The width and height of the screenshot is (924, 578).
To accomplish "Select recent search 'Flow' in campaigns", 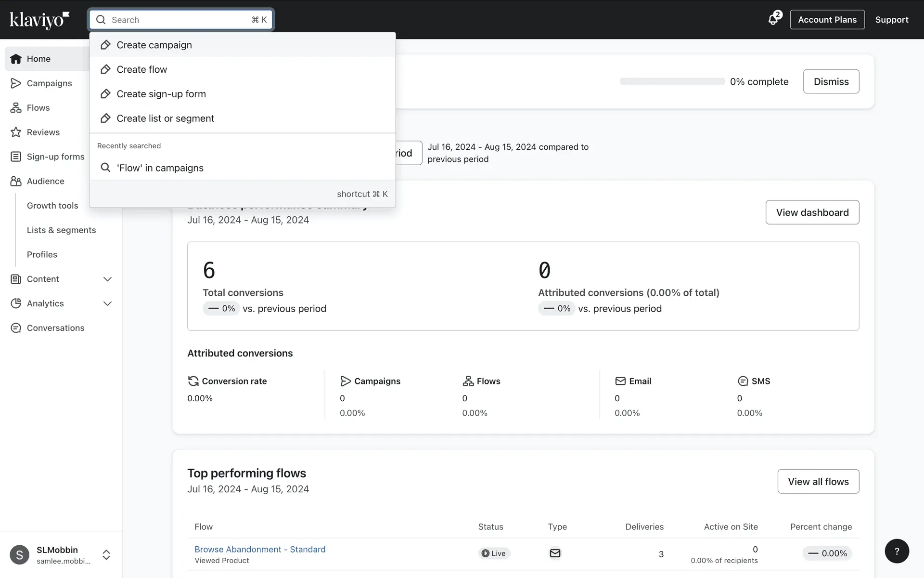I will tap(160, 168).
